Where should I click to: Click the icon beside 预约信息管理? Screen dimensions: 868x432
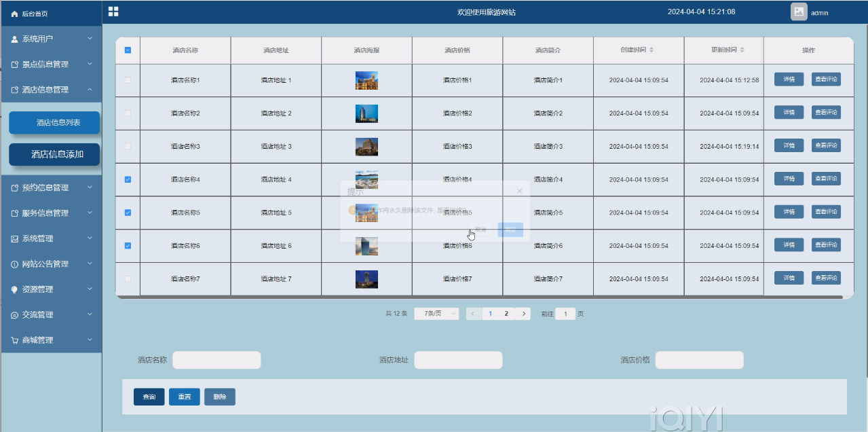(x=14, y=188)
